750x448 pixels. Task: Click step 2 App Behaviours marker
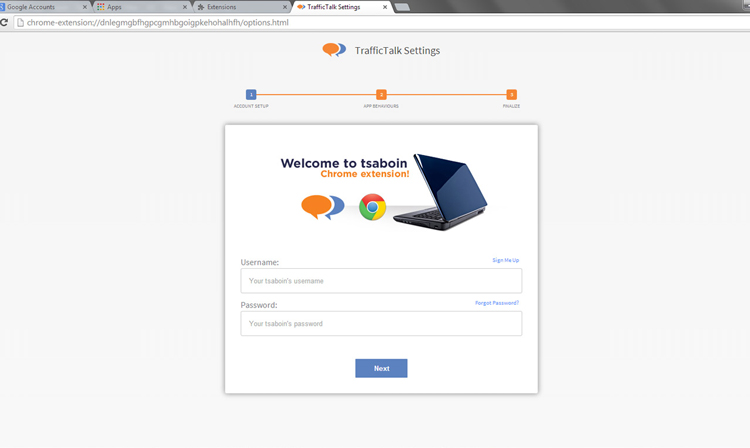(x=381, y=95)
